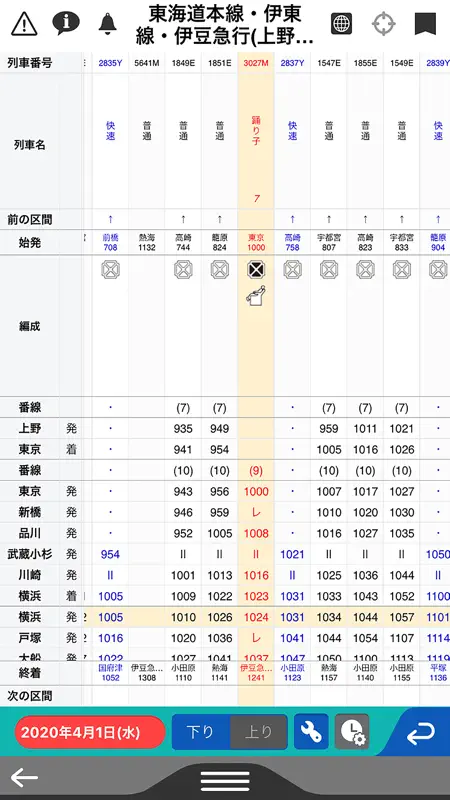Tap the previous section arrow for 2835Y
The image size is (450, 800).
(x=110, y=219)
